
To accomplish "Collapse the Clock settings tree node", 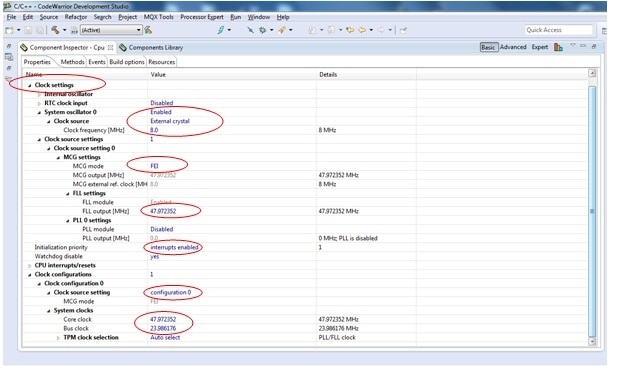I will point(30,85).
